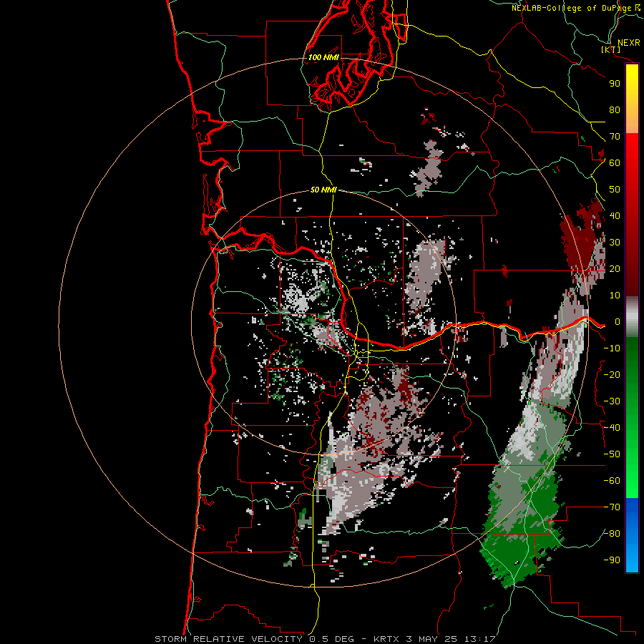Click the "-30" value on the velocity scale
This screenshot has width=644, height=644.
click(612, 401)
